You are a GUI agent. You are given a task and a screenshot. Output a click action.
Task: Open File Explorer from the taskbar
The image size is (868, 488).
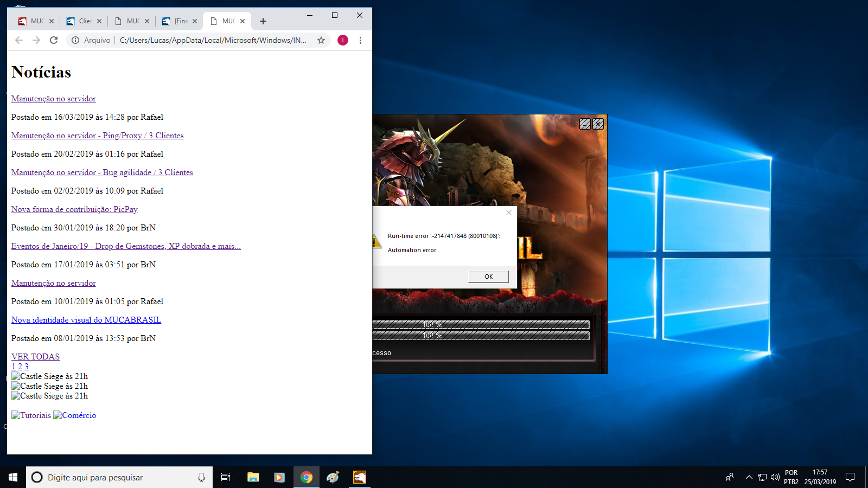[253, 477]
